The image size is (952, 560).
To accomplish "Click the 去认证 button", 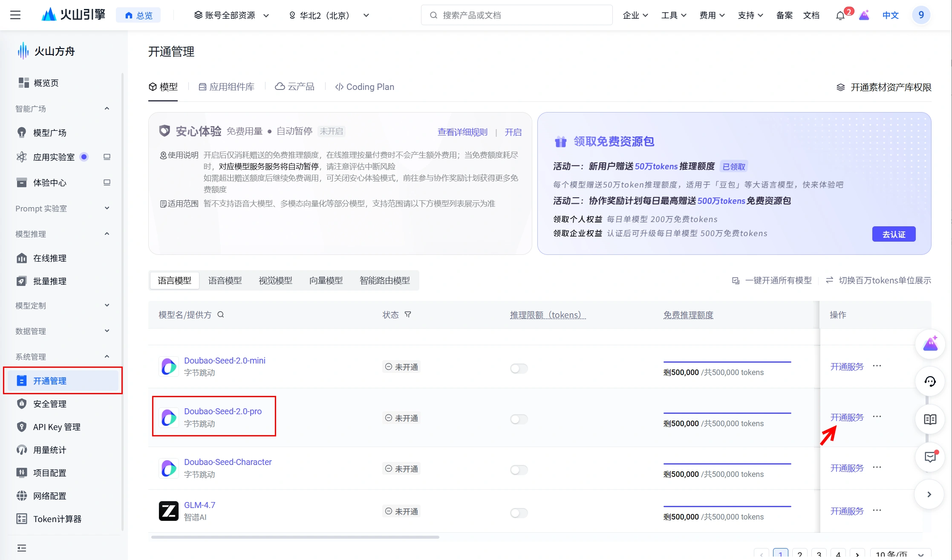I will [x=894, y=234].
